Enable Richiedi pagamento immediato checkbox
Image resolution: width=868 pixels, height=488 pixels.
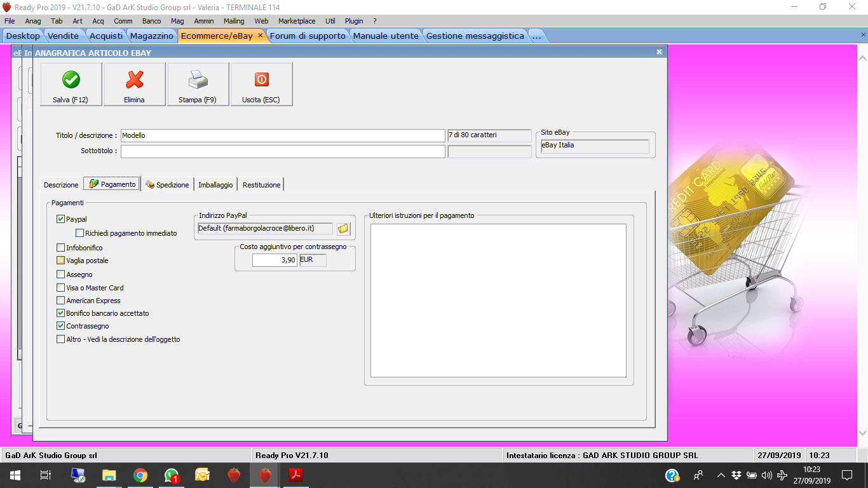[x=80, y=233]
